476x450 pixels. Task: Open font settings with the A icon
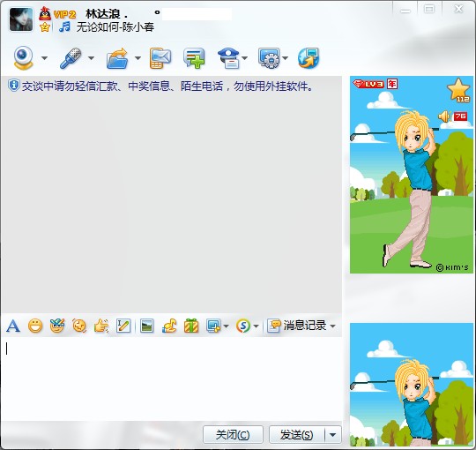click(x=13, y=326)
